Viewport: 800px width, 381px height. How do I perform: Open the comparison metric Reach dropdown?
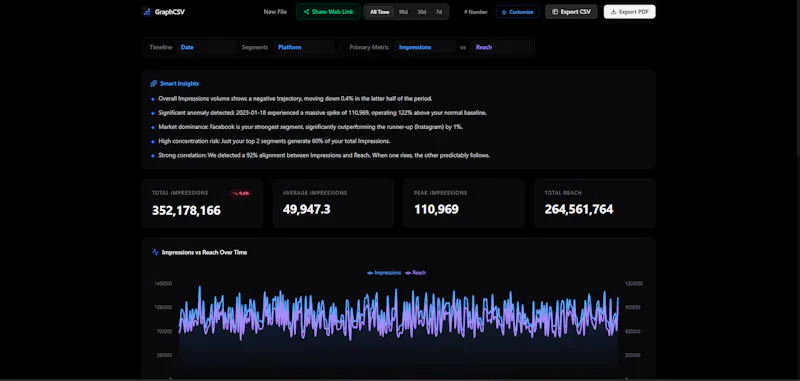tap(502, 47)
